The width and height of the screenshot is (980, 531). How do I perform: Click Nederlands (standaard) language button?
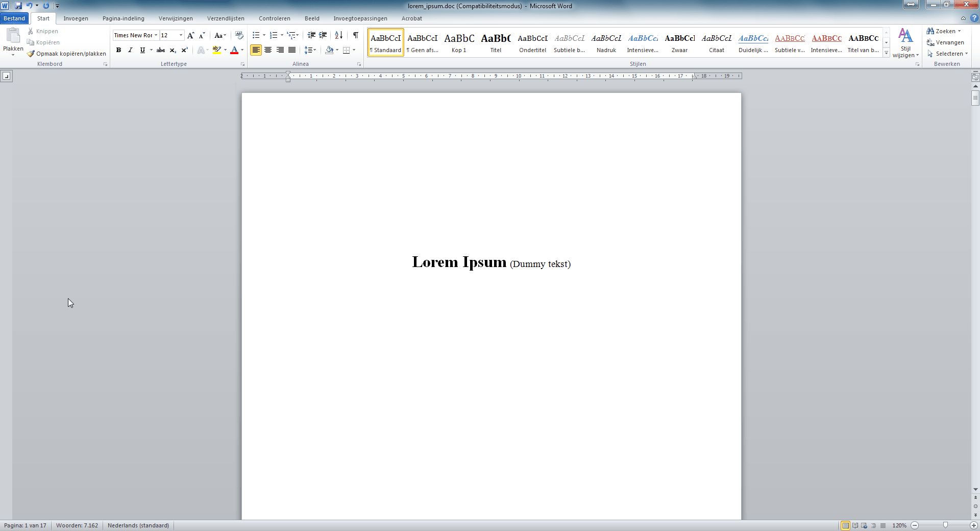(138, 525)
